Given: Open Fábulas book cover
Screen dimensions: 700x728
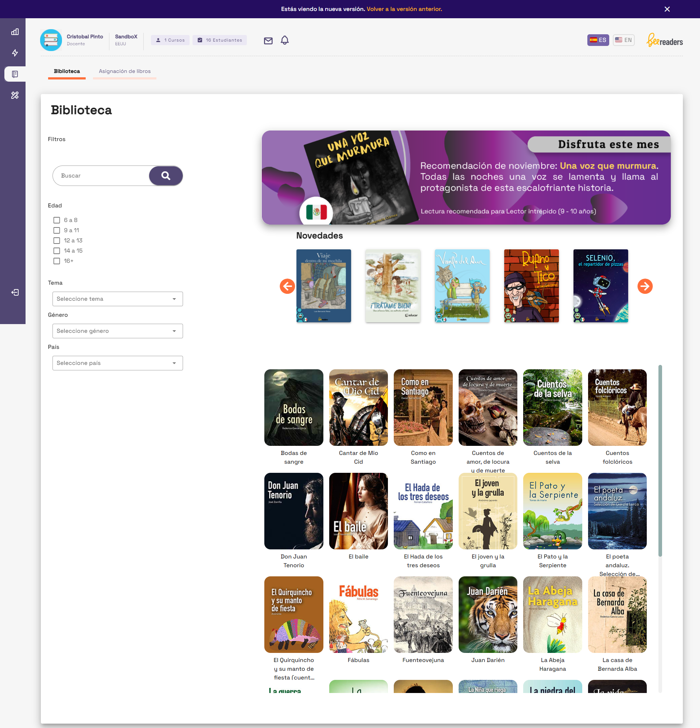Looking at the screenshot, I should [358, 615].
